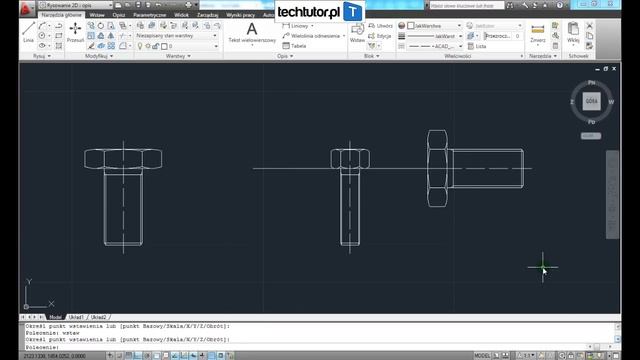Click the plot printer icon in title bar
This screenshot has height=360, width=640.
click(x=188, y=5)
